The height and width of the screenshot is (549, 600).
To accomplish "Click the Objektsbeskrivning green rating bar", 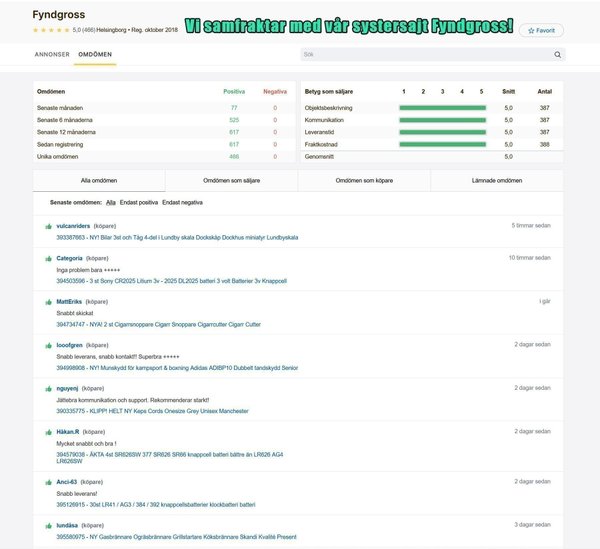I will tap(442, 107).
